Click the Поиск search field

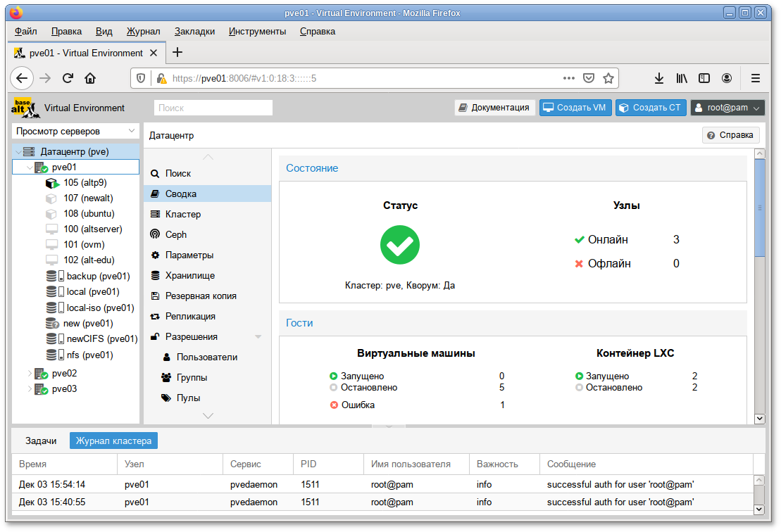[213, 108]
